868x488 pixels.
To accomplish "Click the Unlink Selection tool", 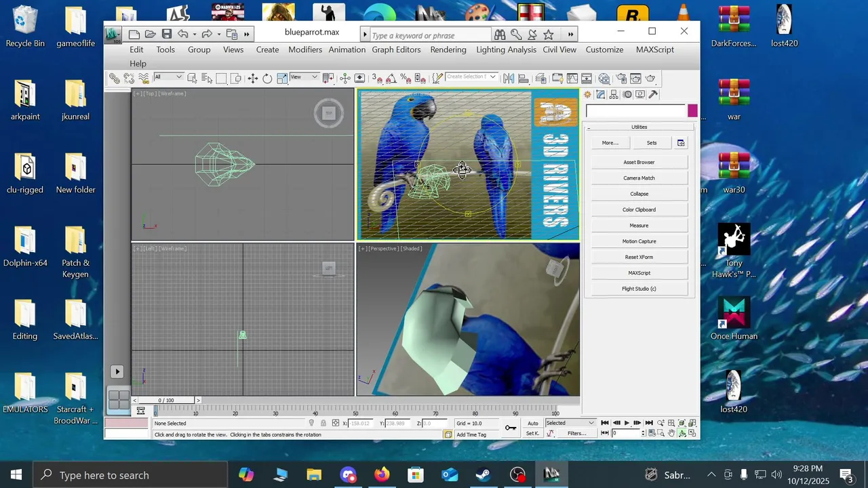I will (x=129, y=78).
